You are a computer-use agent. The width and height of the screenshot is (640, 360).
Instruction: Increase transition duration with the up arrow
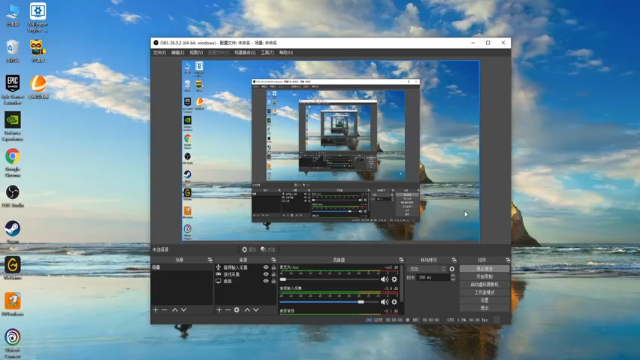(453, 276)
